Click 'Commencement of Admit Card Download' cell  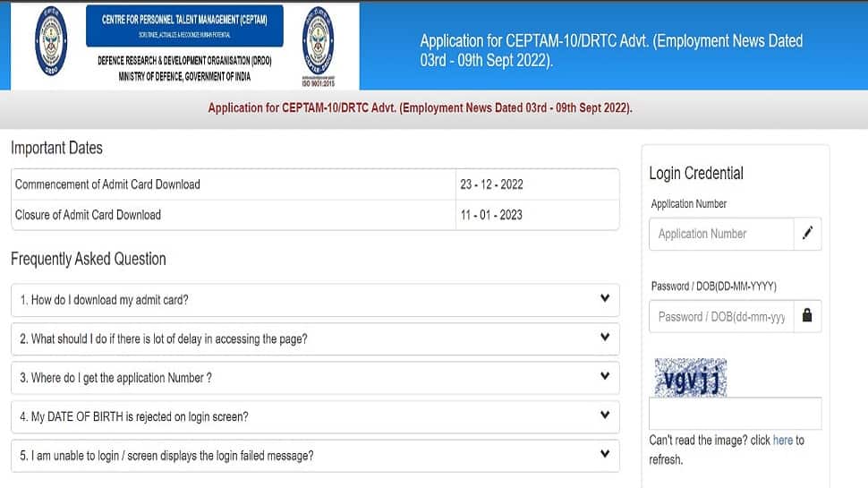point(233,184)
